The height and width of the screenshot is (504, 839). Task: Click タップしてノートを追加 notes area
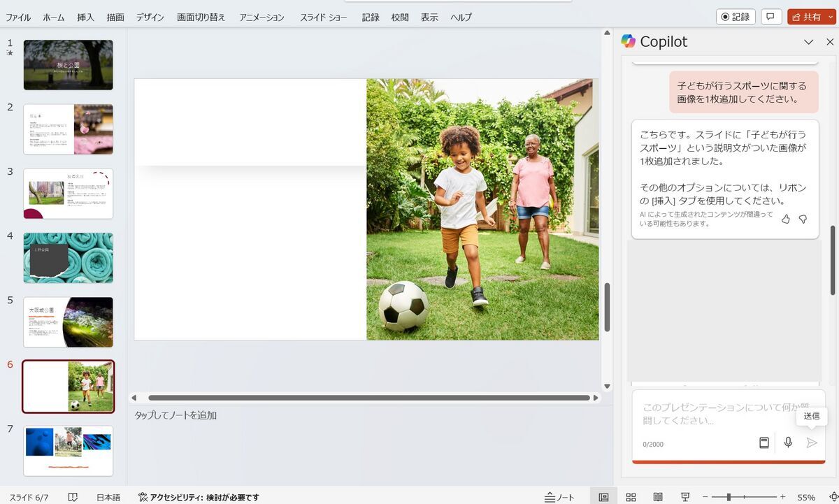[x=175, y=415]
